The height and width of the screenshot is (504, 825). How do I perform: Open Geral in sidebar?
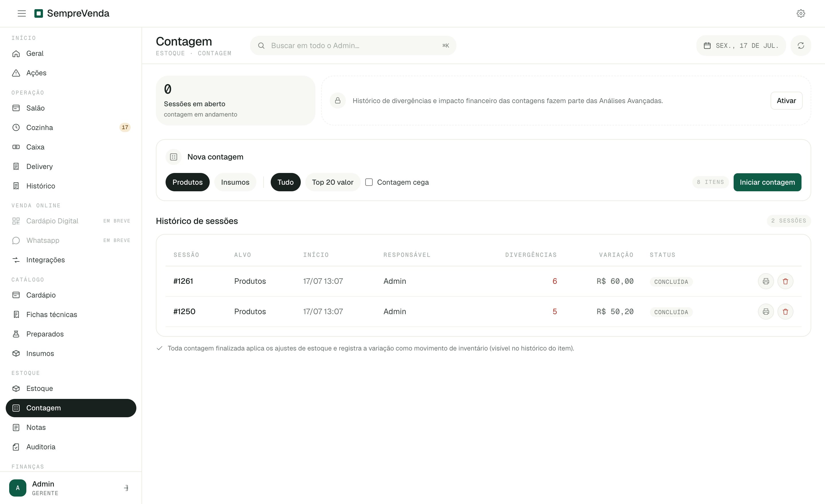(71, 54)
